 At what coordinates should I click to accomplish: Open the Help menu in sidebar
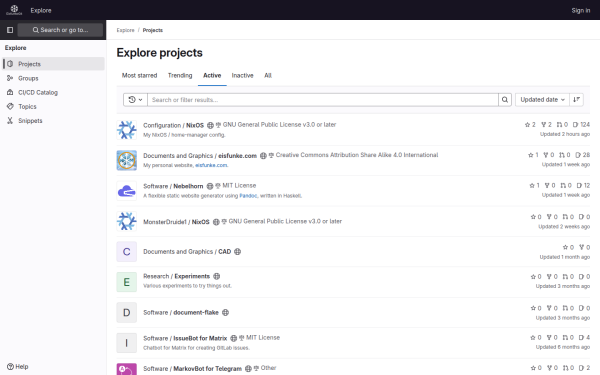pos(18,367)
